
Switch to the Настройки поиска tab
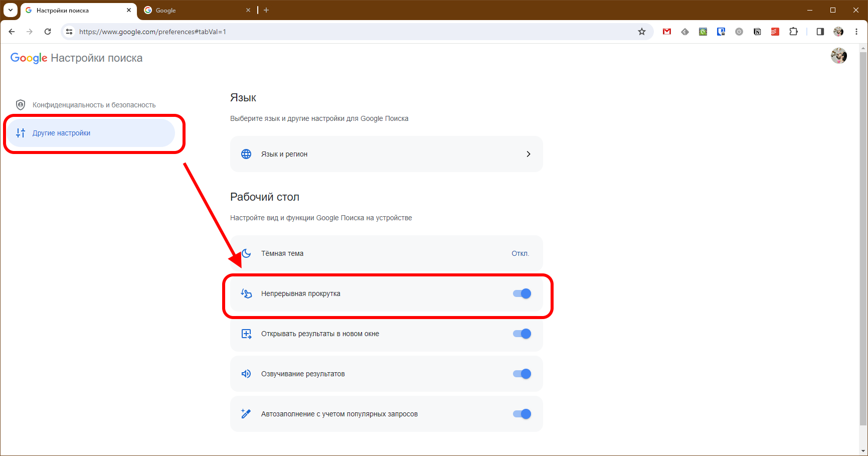click(x=79, y=11)
